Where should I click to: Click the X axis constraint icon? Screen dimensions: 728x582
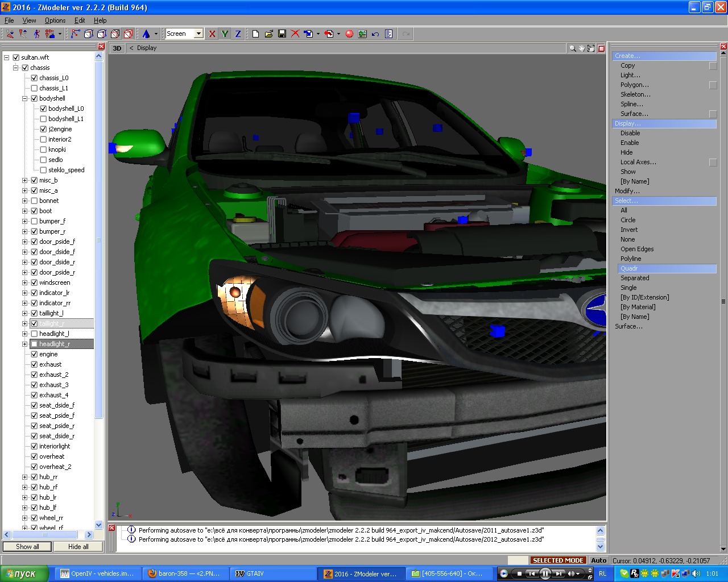[212, 34]
